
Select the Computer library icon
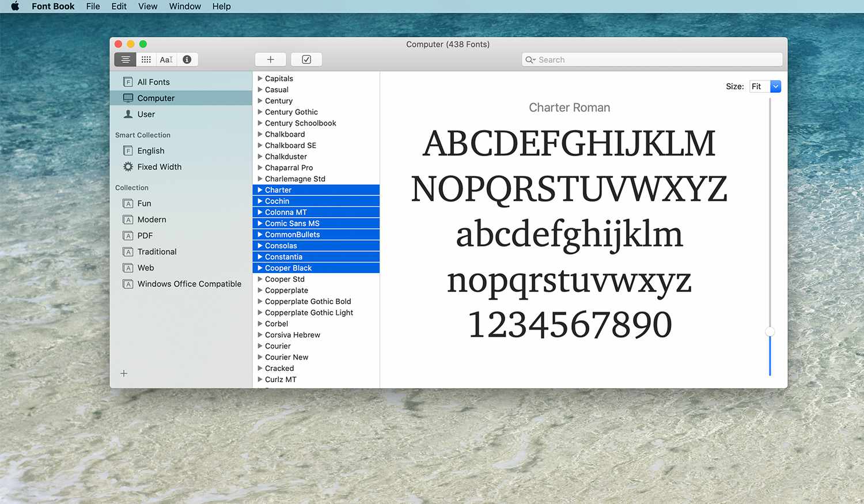128,98
